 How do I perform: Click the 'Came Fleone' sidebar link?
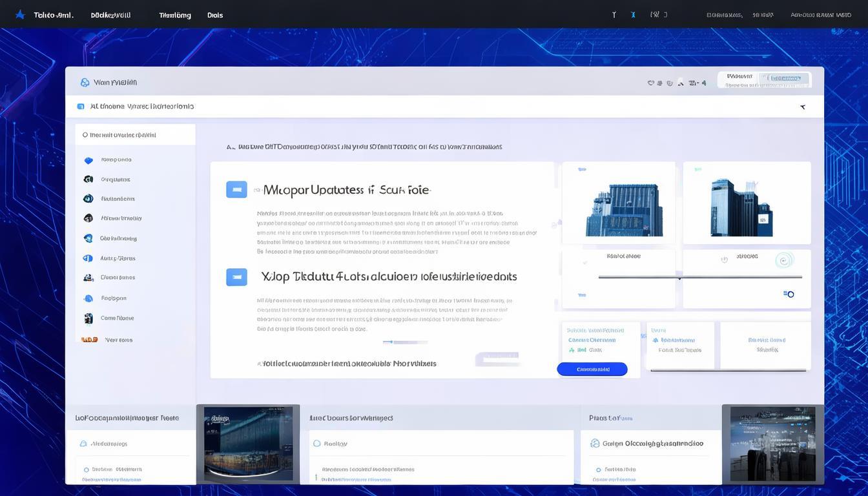(117, 318)
